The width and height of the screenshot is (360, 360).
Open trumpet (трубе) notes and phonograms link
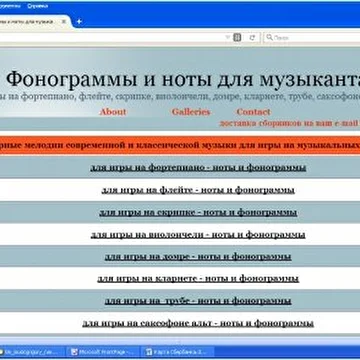pos(198,301)
